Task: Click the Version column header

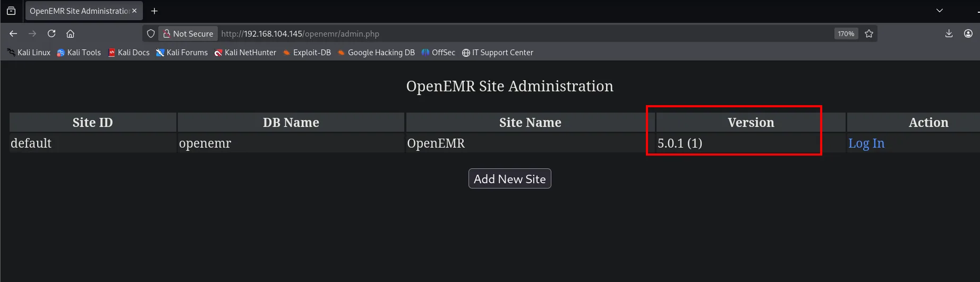Action: click(751, 122)
